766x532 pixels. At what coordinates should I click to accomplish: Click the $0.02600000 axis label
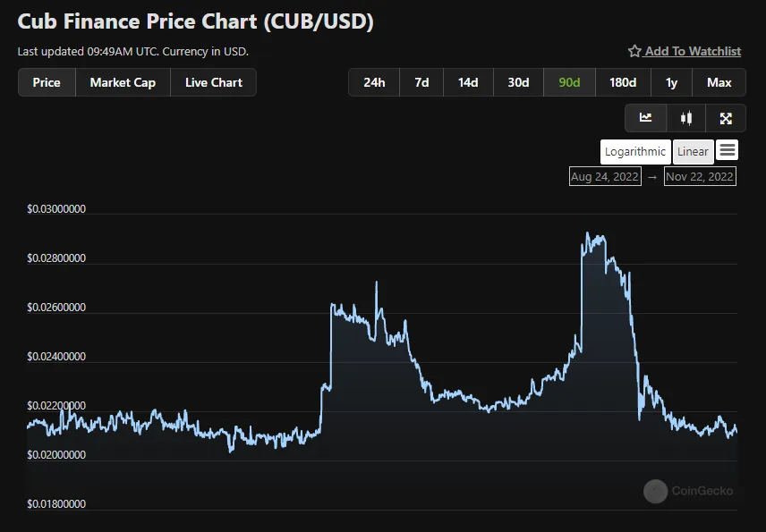point(56,308)
